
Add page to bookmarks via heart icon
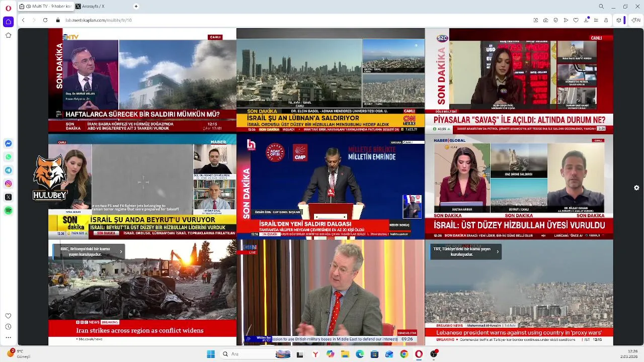click(x=576, y=20)
